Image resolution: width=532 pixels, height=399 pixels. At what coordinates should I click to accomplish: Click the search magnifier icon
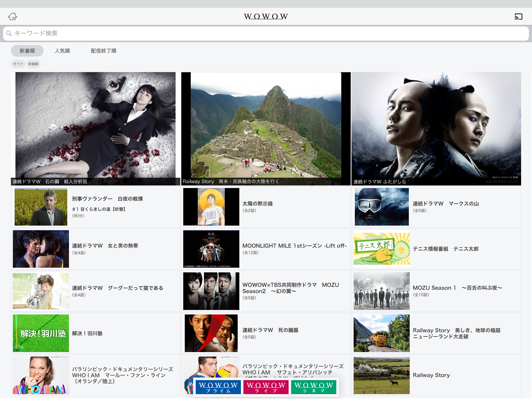[x=9, y=33]
